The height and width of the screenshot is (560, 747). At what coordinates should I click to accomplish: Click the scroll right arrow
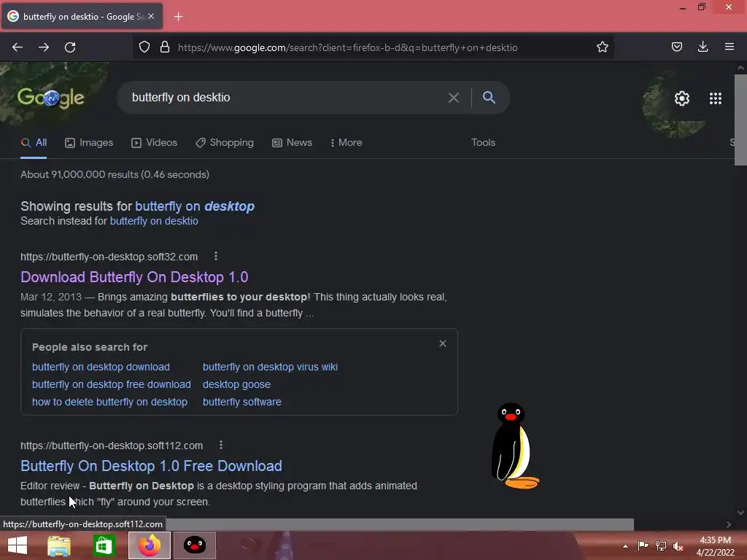729,524
